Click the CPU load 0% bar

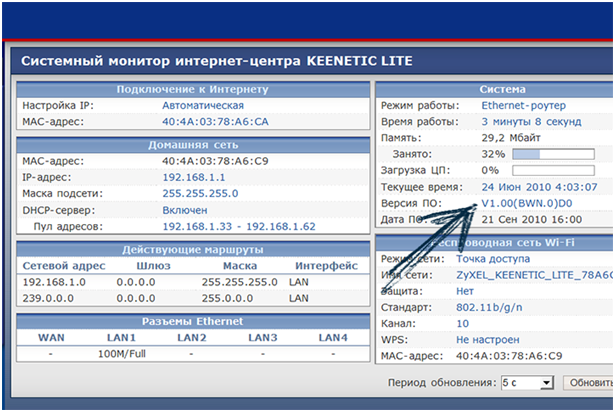click(x=553, y=171)
